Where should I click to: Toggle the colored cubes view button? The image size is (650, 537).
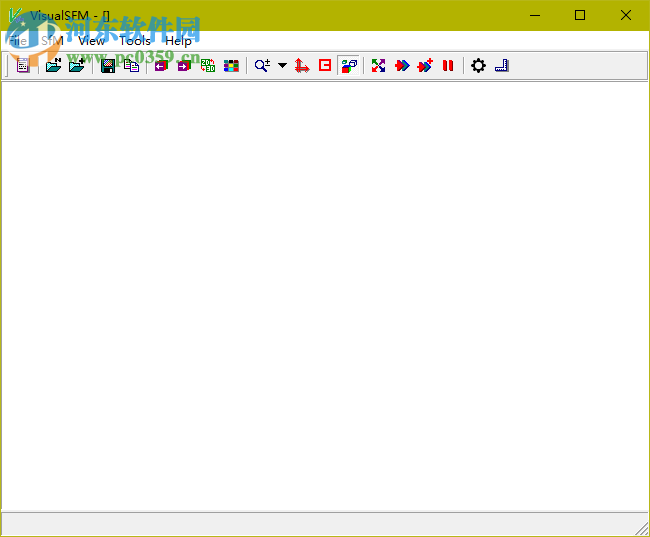click(349, 66)
